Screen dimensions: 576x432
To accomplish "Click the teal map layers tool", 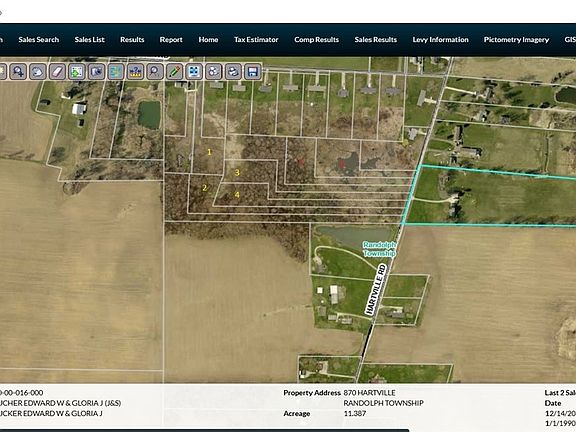I will [x=116, y=72].
